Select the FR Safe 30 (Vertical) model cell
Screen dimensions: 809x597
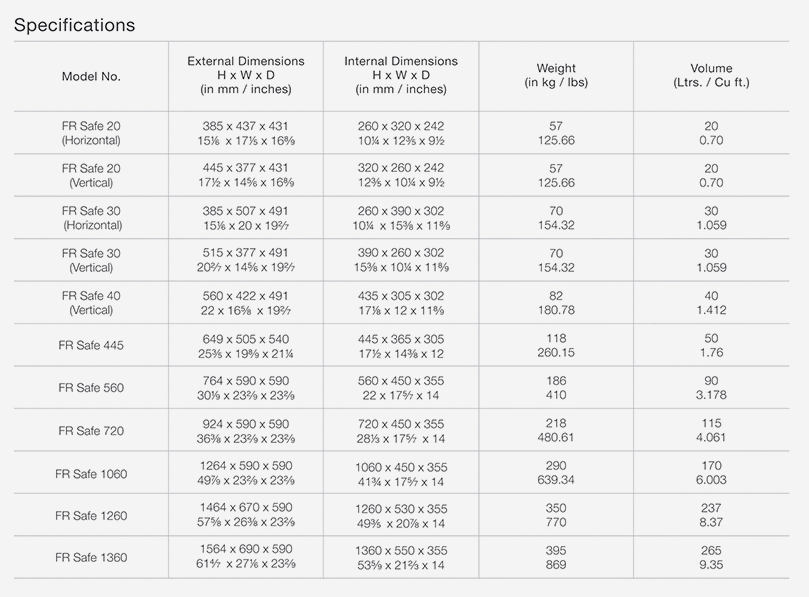91,261
